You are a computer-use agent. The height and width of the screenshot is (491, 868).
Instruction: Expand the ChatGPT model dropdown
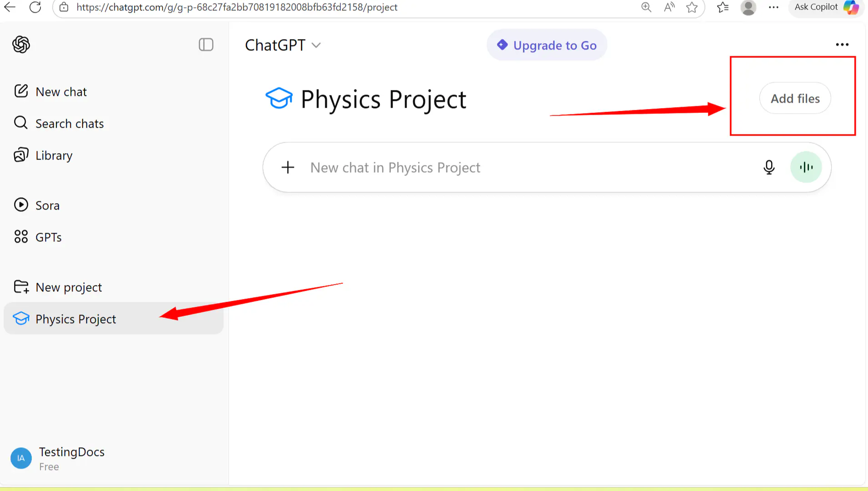coord(283,45)
